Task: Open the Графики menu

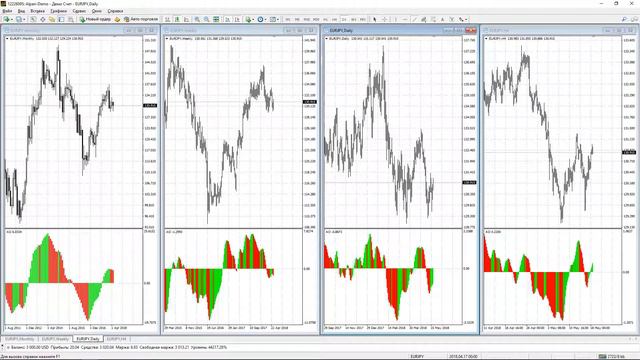Action: tap(59, 11)
